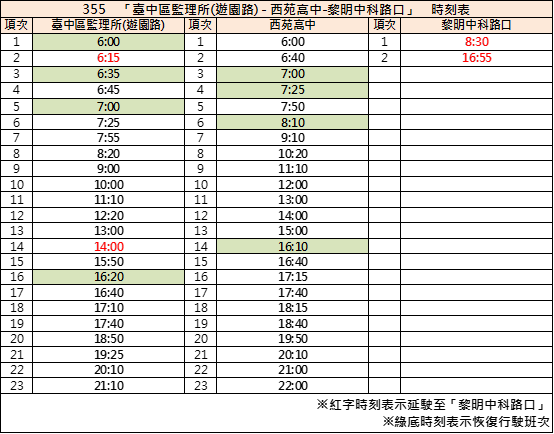Image resolution: width=554 pixels, height=434 pixels.
Task: Select the 12:20 監理所 departure cell
Action: 108,216
